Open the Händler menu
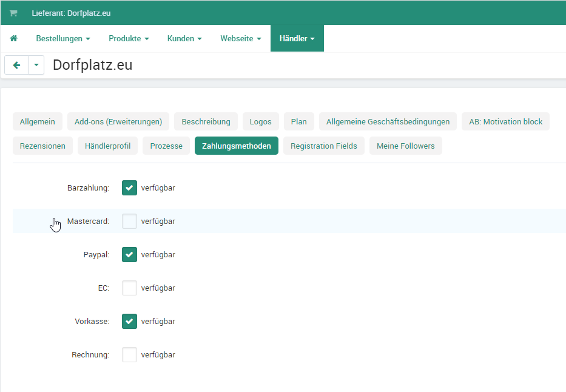 pyautogui.click(x=297, y=38)
